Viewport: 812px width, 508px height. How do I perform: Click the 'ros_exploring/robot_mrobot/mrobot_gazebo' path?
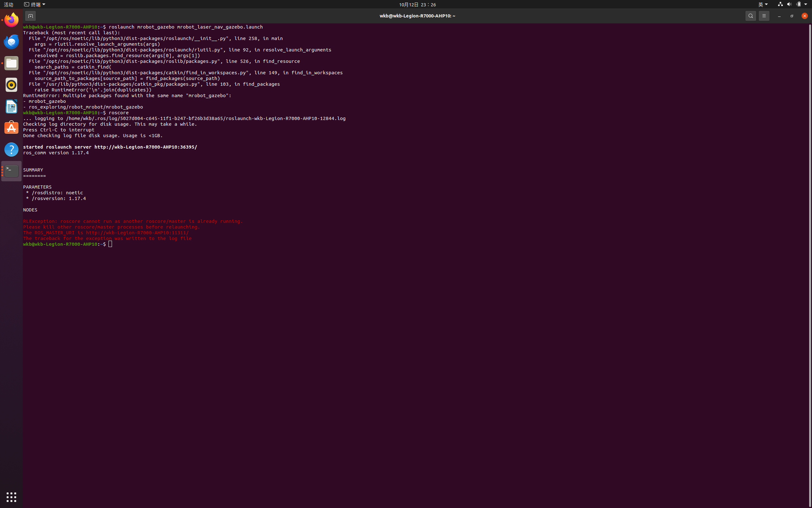point(86,107)
